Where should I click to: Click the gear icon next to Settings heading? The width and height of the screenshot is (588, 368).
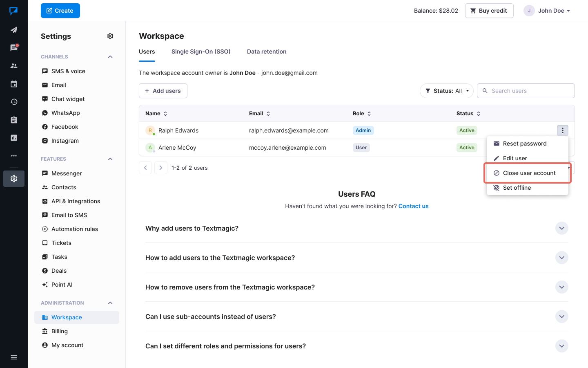pos(110,36)
